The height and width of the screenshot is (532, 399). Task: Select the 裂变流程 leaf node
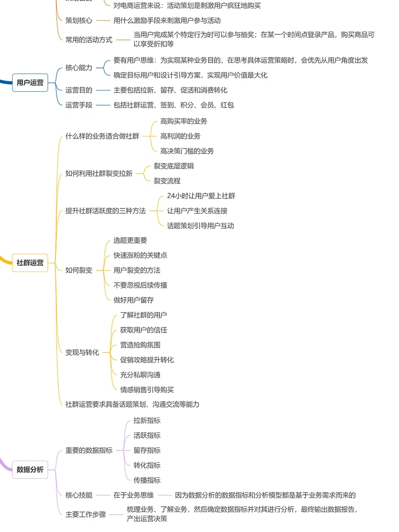(x=167, y=181)
